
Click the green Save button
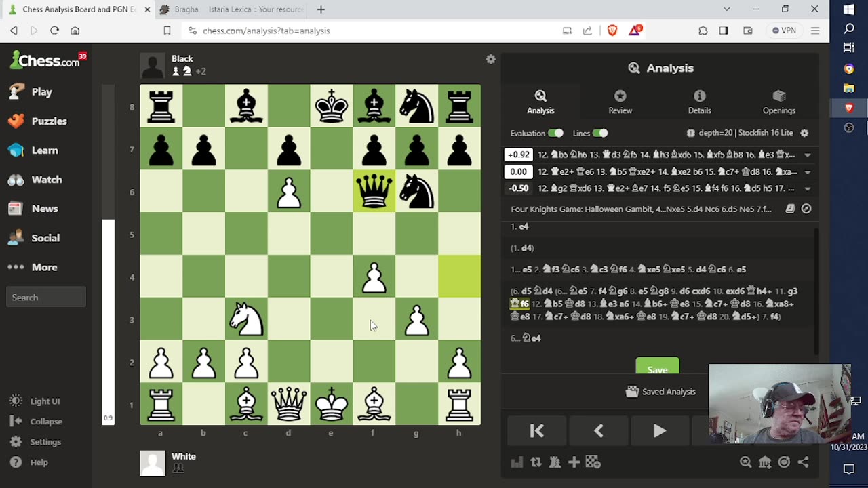click(x=657, y=367)
